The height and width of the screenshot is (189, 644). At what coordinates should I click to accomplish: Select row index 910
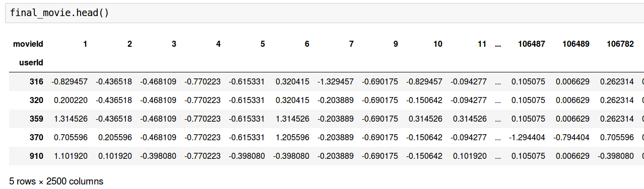pos(36,156)
